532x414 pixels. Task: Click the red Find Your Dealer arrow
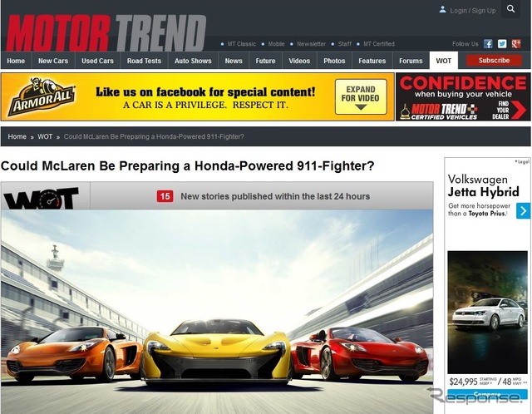click(x=519, y=111)
